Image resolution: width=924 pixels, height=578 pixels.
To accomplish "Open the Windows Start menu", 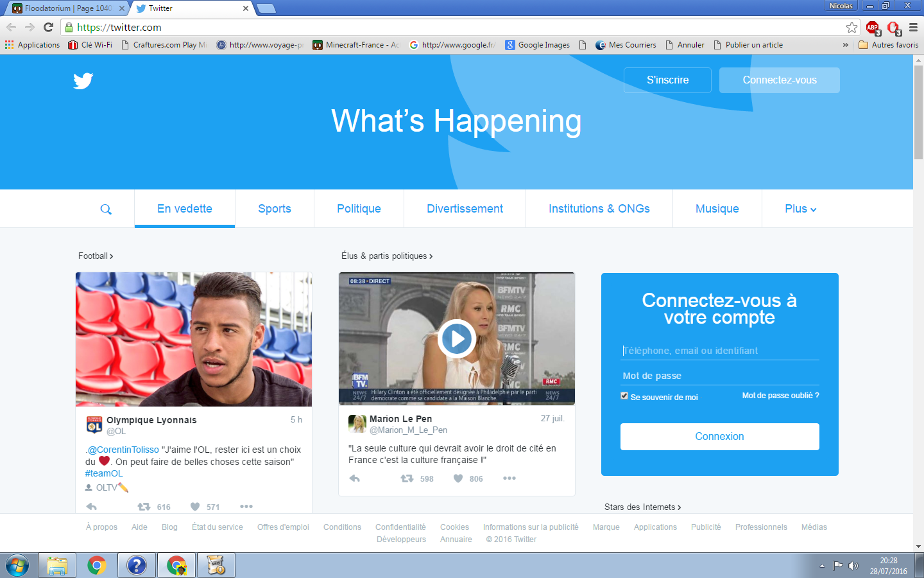I will point(17,565).
